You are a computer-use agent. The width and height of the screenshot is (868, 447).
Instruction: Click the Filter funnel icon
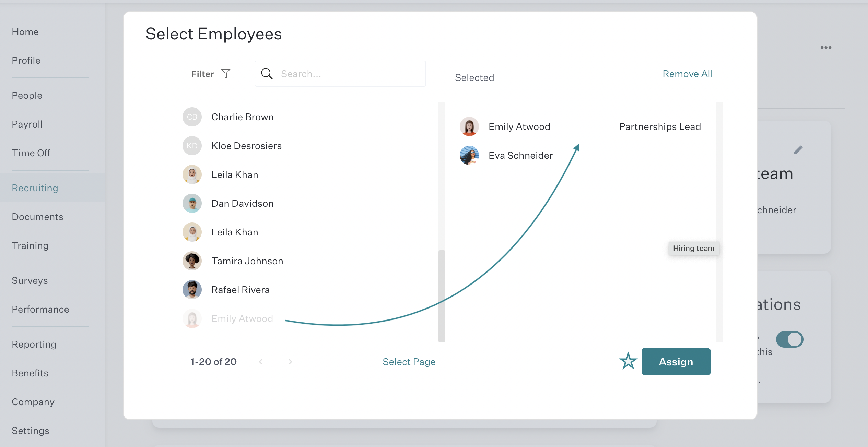226,74
